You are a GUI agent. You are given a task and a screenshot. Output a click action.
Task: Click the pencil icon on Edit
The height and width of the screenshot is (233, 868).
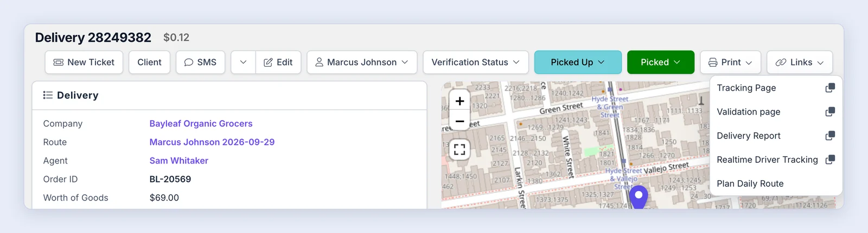pos(268,62)
